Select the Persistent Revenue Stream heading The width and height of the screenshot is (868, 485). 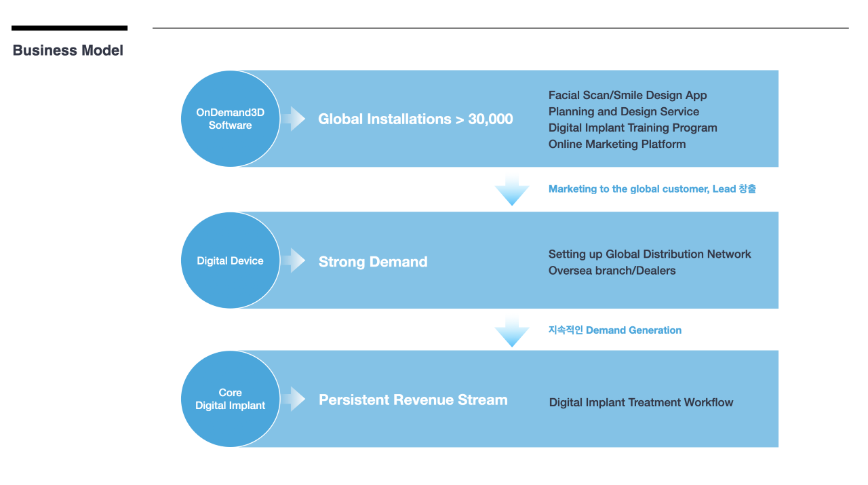413,400
